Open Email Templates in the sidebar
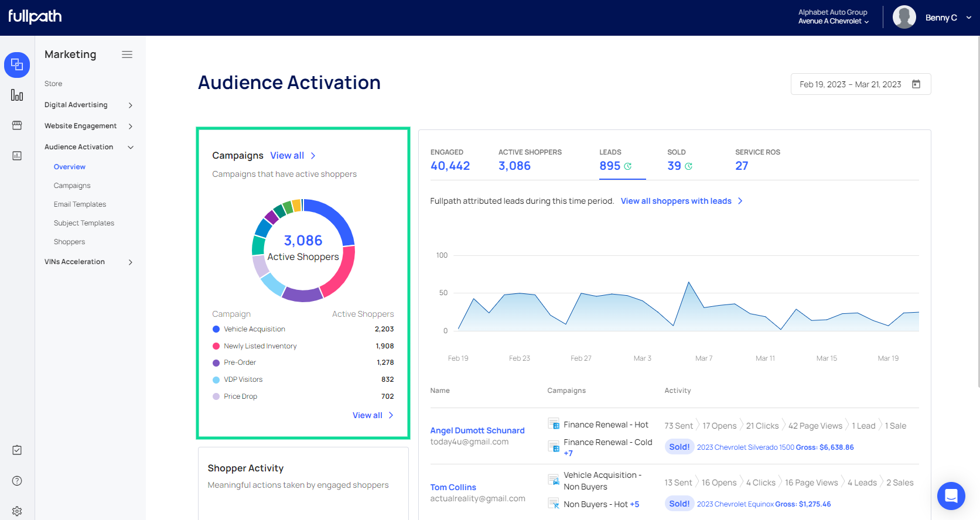Image resolution: width=980 pixels, height=520 pixels. coord(80,204)
